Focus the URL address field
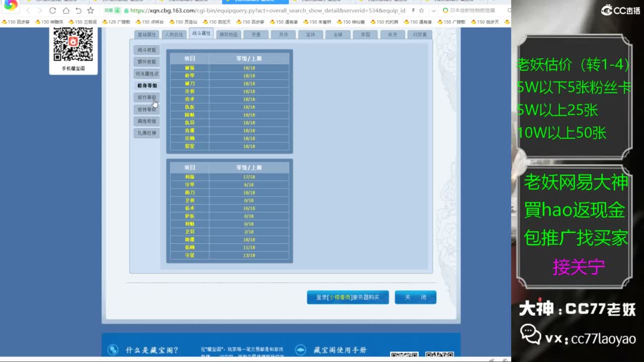The width and height of the screenshot is (644, 362). click(268, 11)
